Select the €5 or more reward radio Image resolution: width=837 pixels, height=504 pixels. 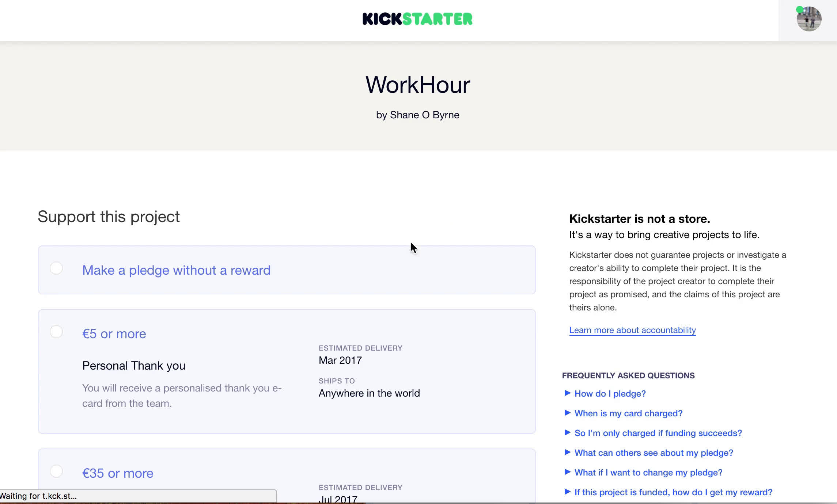[x=56, y=332]
